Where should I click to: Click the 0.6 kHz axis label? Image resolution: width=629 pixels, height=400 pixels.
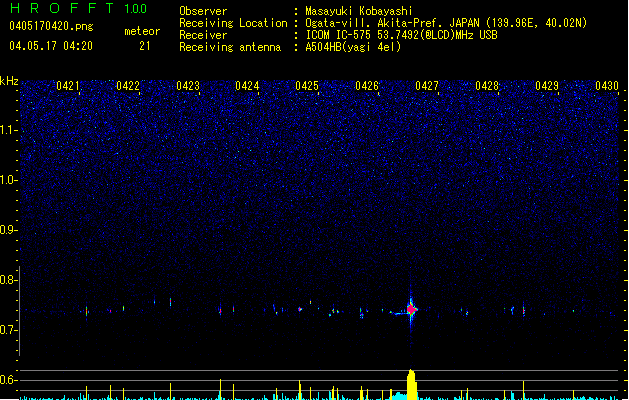click(8, 380)
